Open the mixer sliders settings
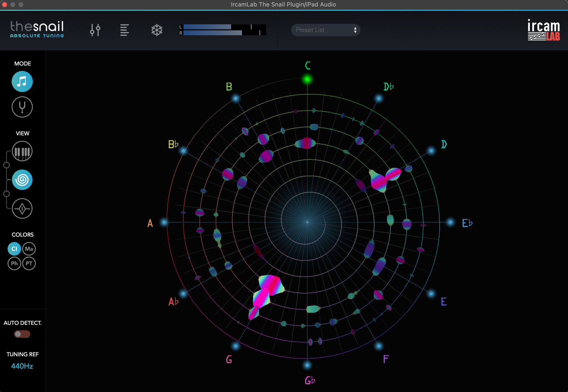Screen dimensions: 568x392 95,30
